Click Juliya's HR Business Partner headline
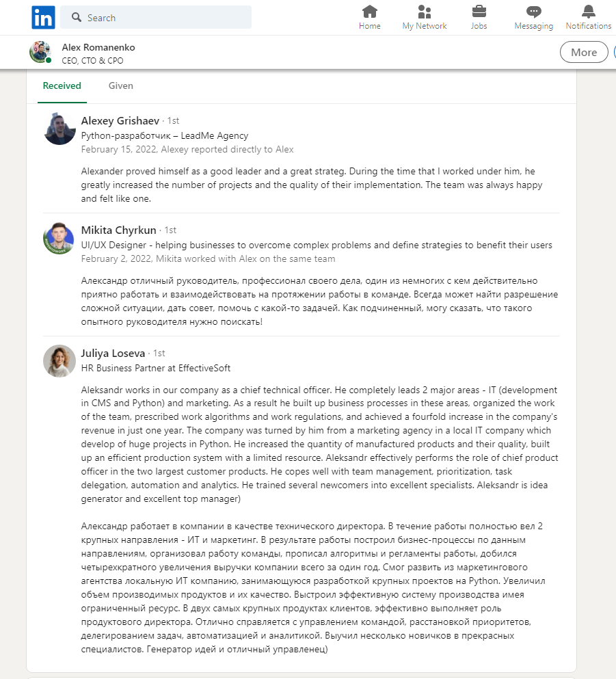Viewport: 616px width, 679px height. click(x=156, y=368)
